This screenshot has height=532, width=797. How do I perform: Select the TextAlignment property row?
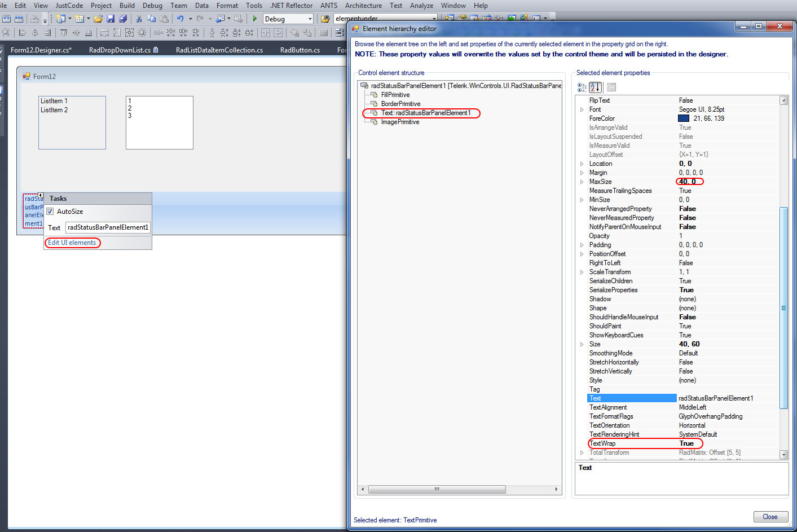(682, 407)
